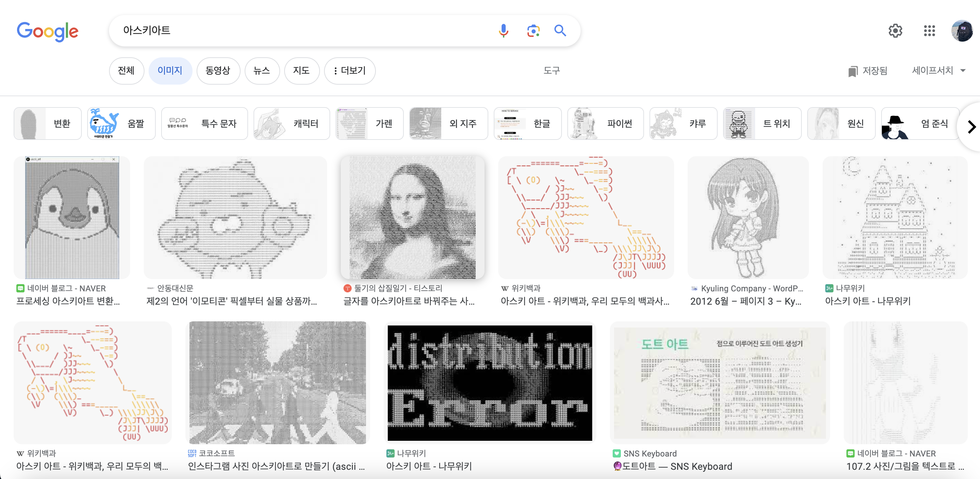This screenshot has height=479, width=980.
Task: Open the Mona Lisa ASCII art thumbnail
Action: (x=412, y=217)
